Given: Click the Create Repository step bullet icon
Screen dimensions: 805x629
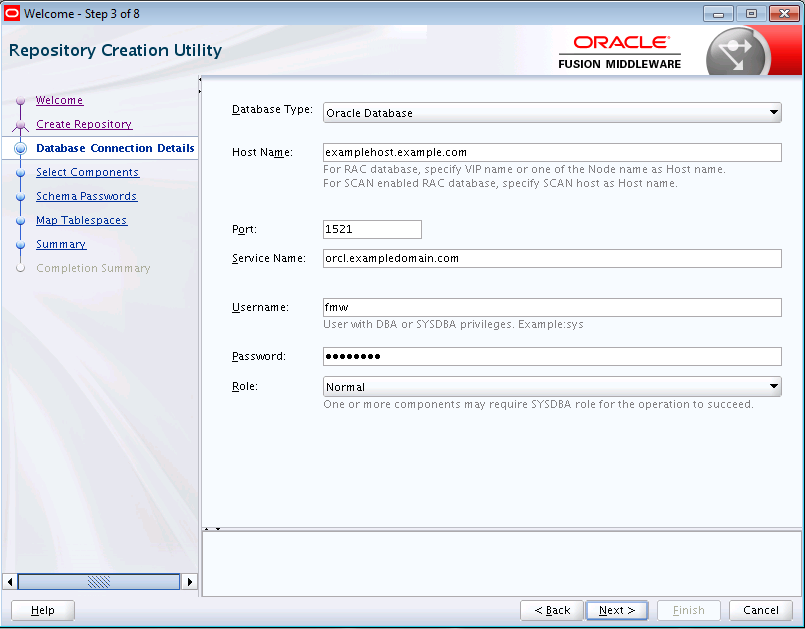Looking at the screenshot, I should click(21, 125).
